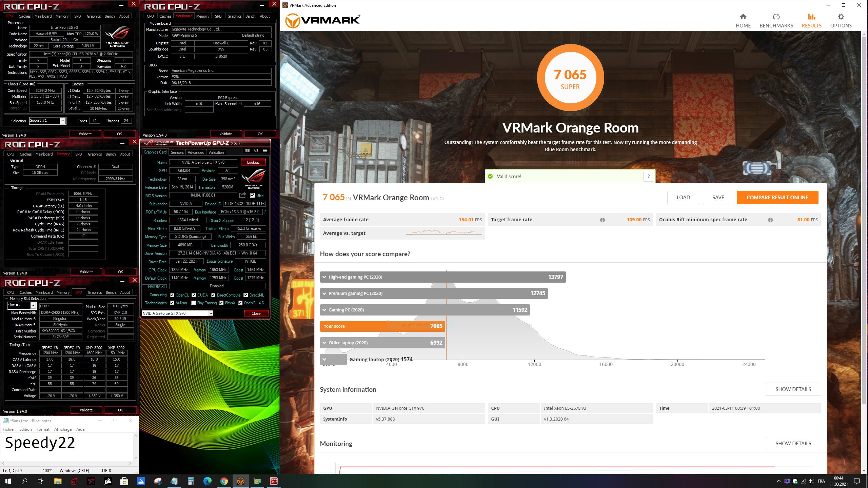Open Calculator from taskbar
868x488 pixels.
191,481
